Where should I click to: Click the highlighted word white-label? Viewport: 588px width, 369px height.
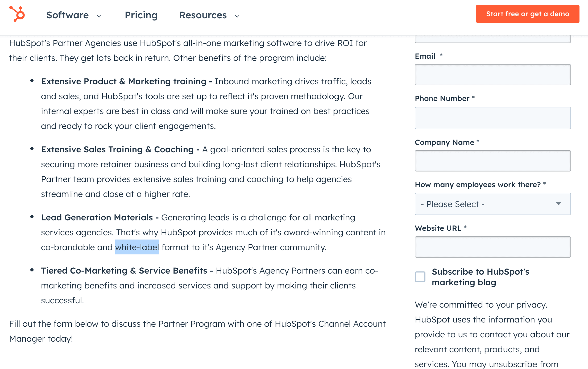pos(137,247)
